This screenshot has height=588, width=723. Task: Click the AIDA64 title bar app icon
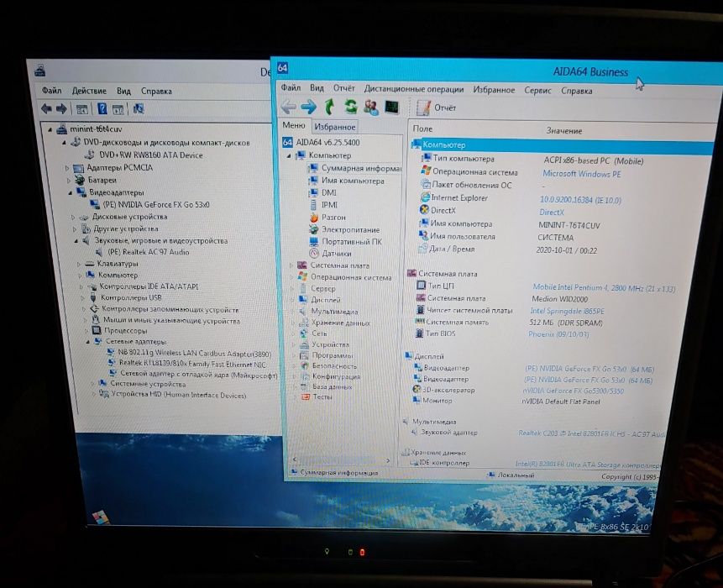(283, 68)
